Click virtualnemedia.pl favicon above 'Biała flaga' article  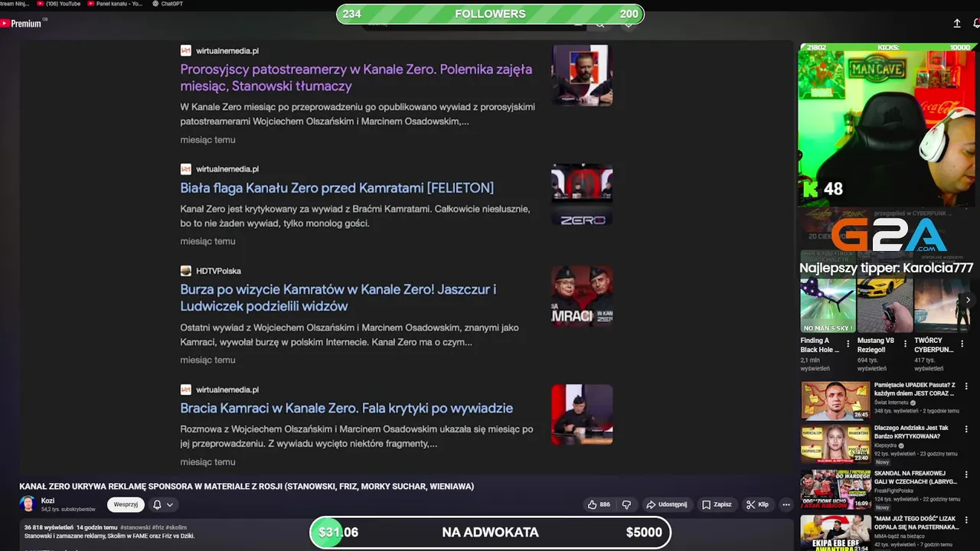point(186,169)
